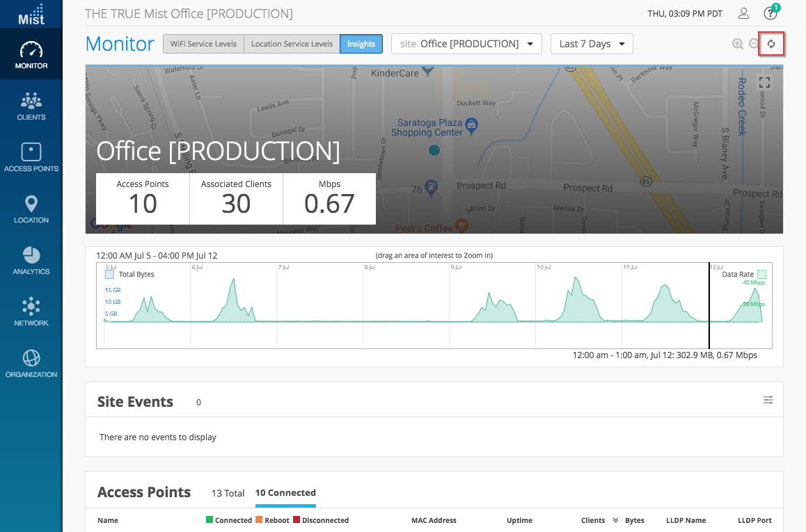Open the Last 7 Days dropdown
806x532 pixels.
(x=592, y=44)
